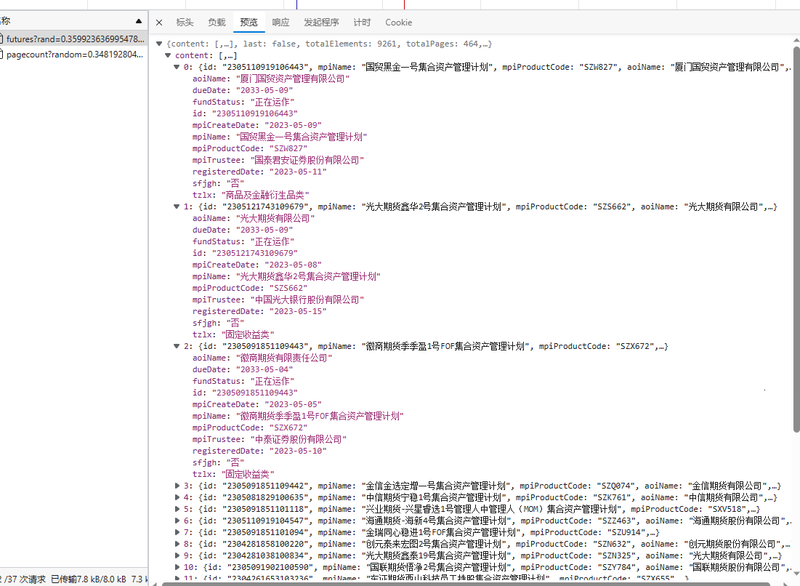Switch to the 标头 tab
800x586 pixels.
pos(185,22)
